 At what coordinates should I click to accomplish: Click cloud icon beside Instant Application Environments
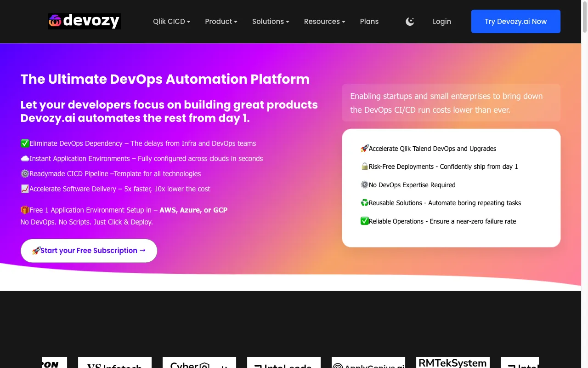pyautogui.click(x=25, y=159)
